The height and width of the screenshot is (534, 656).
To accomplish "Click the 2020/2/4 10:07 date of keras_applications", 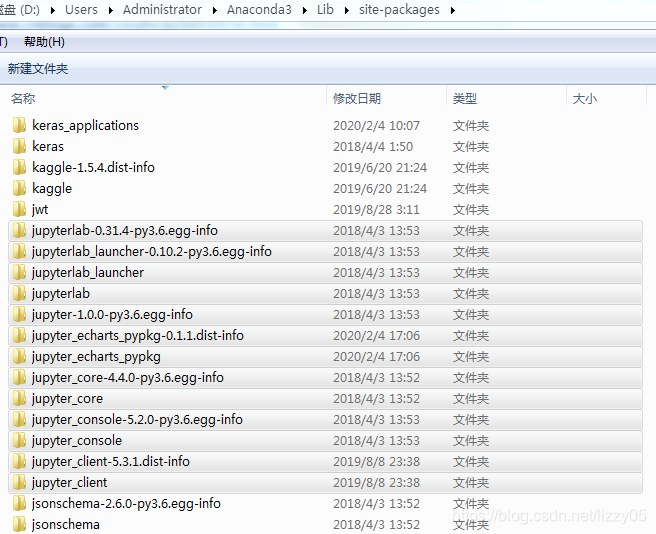I will point(376,126).
